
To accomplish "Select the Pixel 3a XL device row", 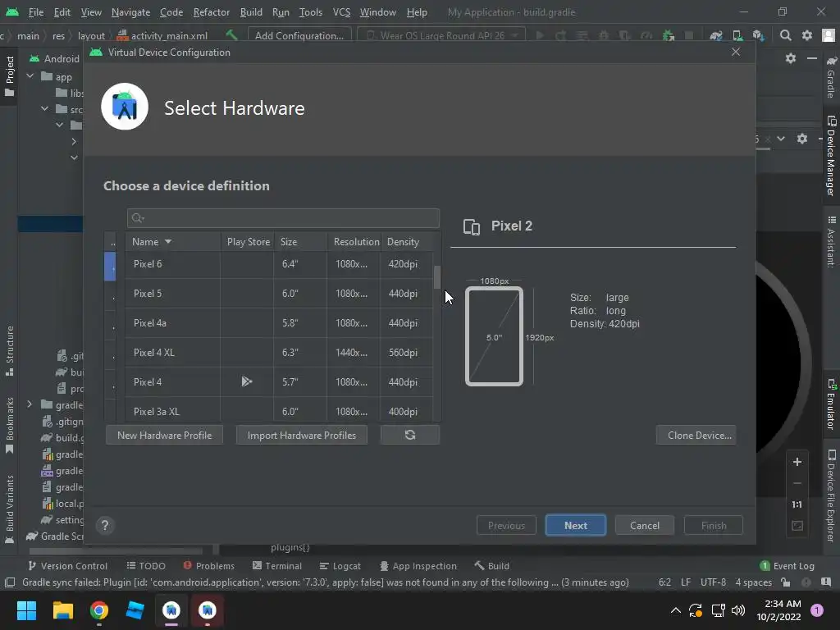I will pyautogui.click(x=279, y=410).
